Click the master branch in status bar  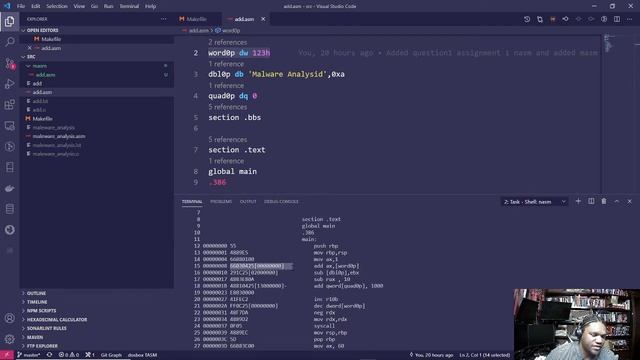tap(29, 355)
